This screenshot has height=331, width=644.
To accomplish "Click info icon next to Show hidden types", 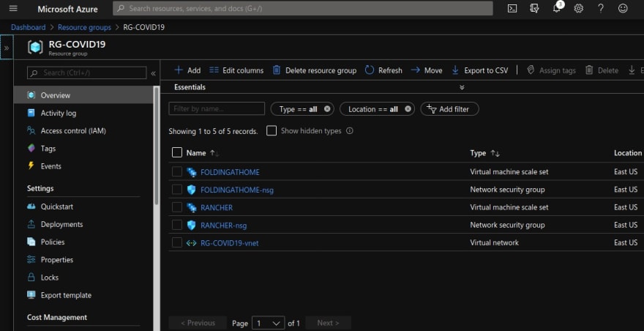I will tap(350, 131).
